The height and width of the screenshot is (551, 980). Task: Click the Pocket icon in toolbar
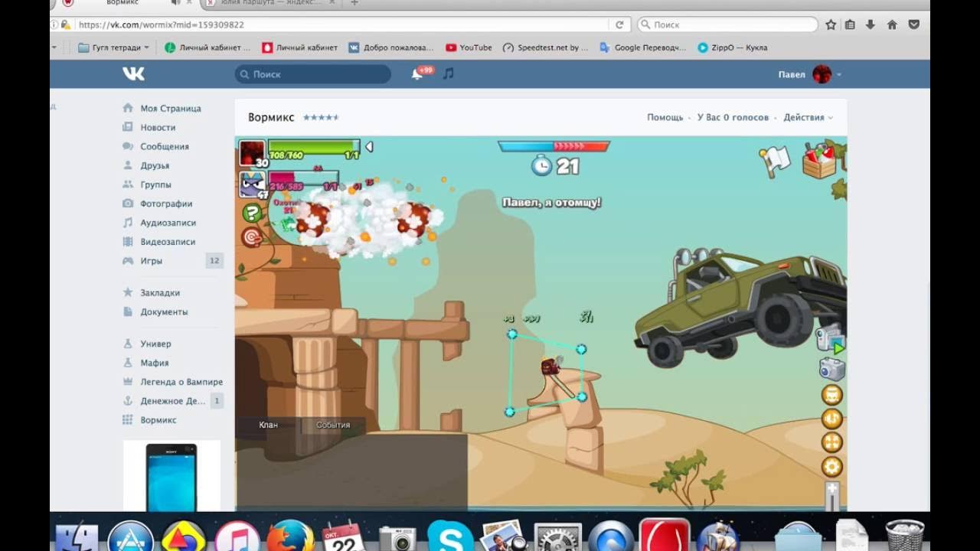[913, 24]
